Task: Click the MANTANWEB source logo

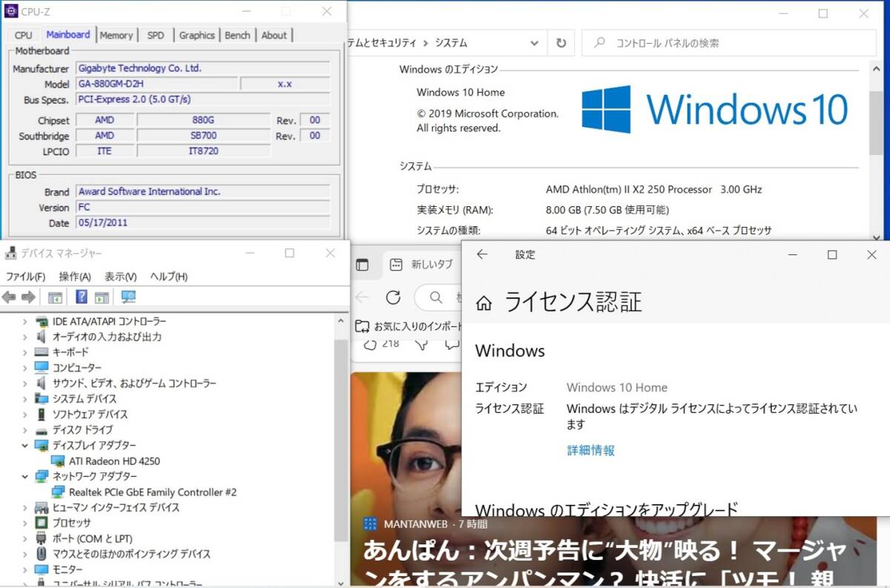Action: (370, 524)
